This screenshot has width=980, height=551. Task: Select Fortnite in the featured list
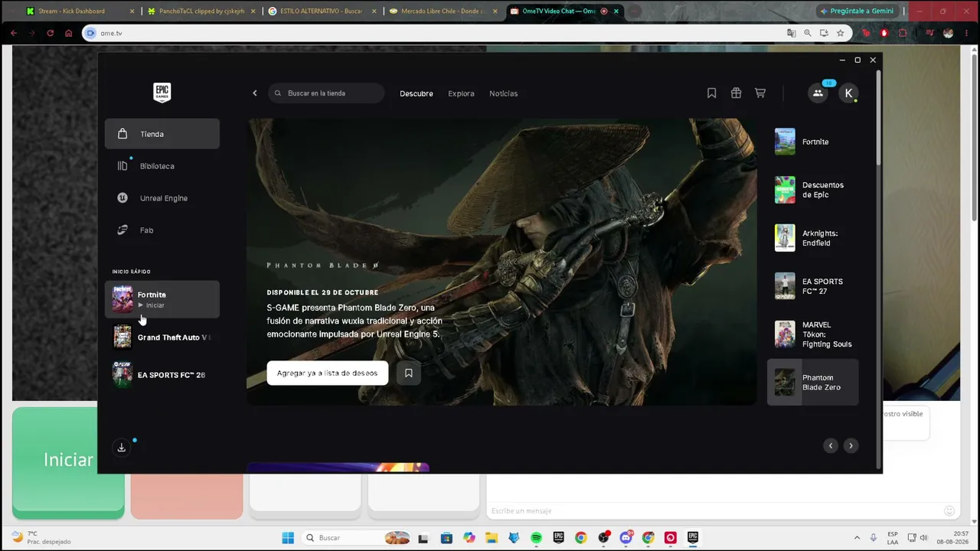(813, 142)
